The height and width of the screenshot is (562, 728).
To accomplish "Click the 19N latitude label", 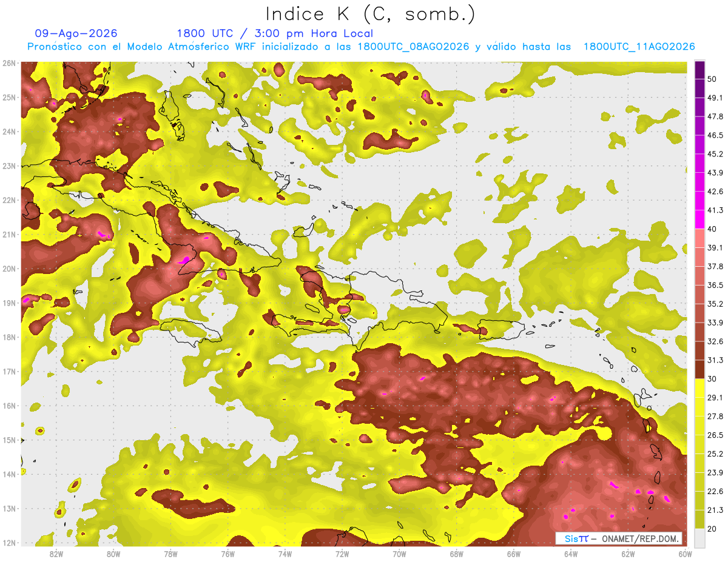I will 9,303.
